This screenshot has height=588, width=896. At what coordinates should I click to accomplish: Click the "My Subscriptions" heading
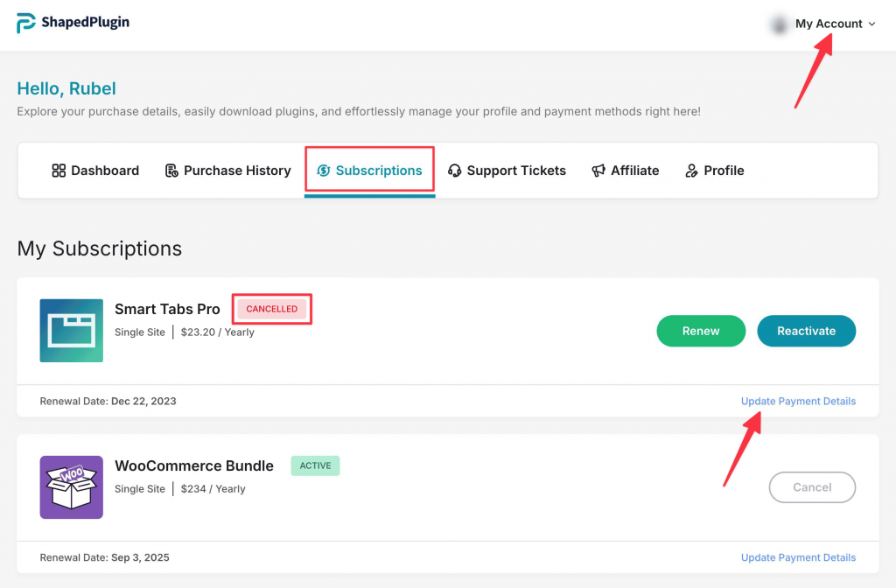pyautogui.click(x=100, y=248)
